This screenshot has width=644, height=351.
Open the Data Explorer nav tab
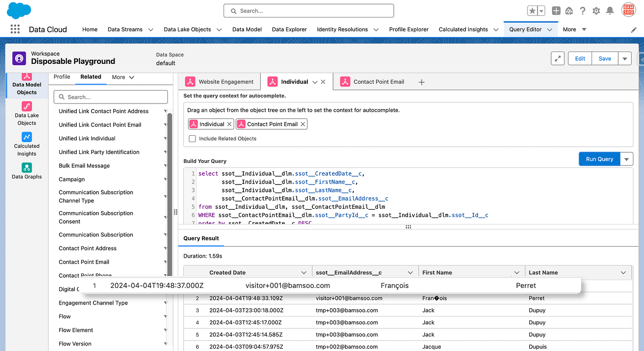289,29
